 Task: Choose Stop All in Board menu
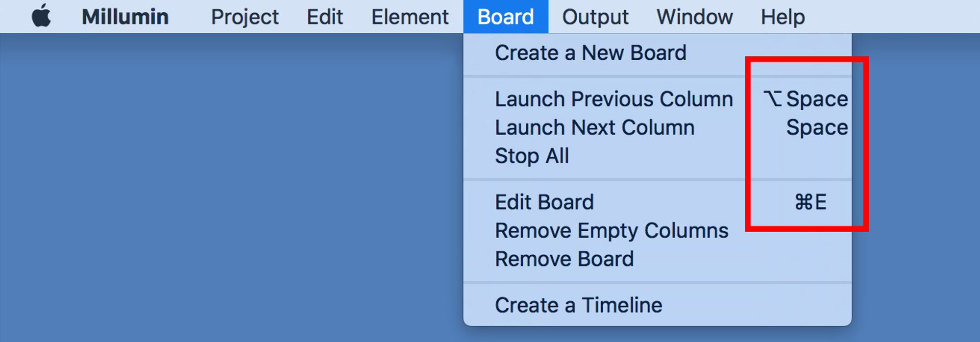532,156
